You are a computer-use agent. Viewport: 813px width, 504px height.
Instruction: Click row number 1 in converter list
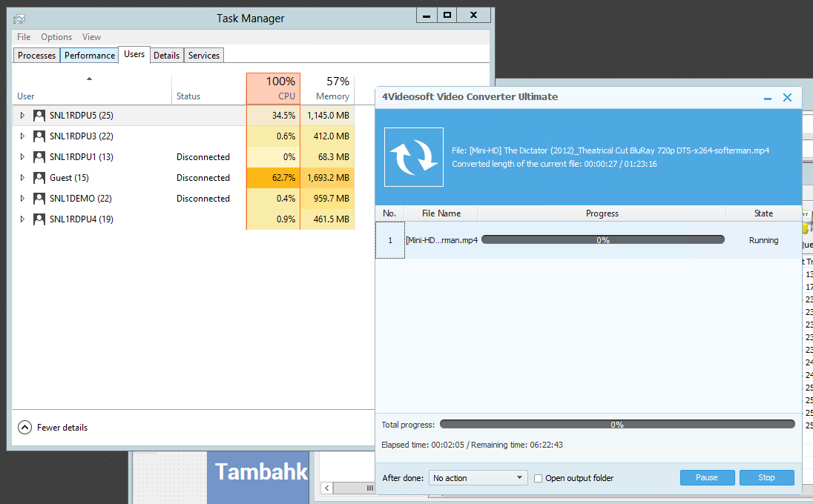pyautogui.click(x=390, y=240)
